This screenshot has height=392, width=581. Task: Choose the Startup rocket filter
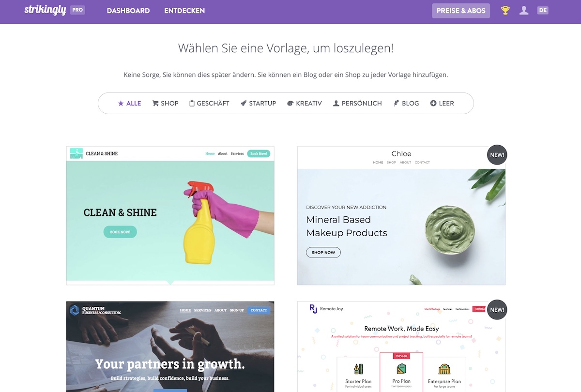tap(258, 103)
